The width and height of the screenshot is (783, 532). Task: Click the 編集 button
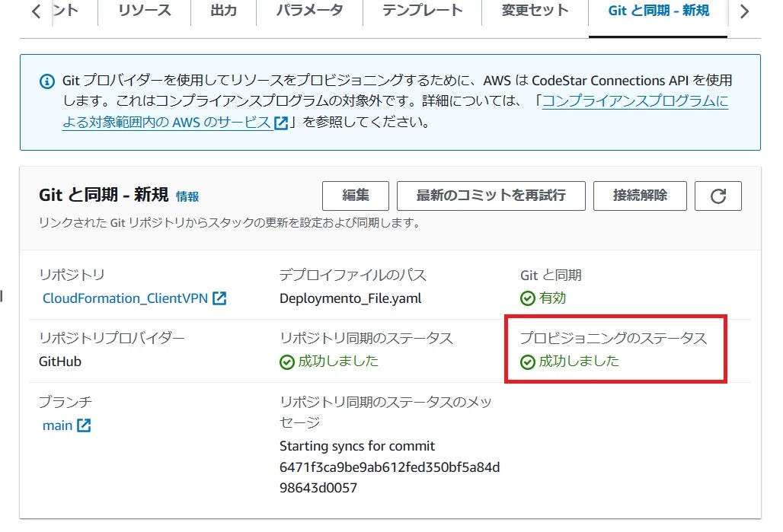(x=356, y=196)
